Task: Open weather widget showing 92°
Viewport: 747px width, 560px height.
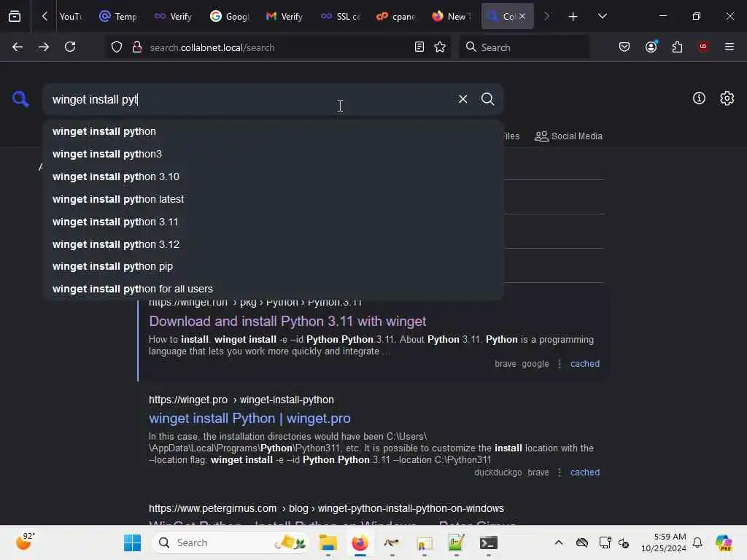Action: click(x=25, y=542)
